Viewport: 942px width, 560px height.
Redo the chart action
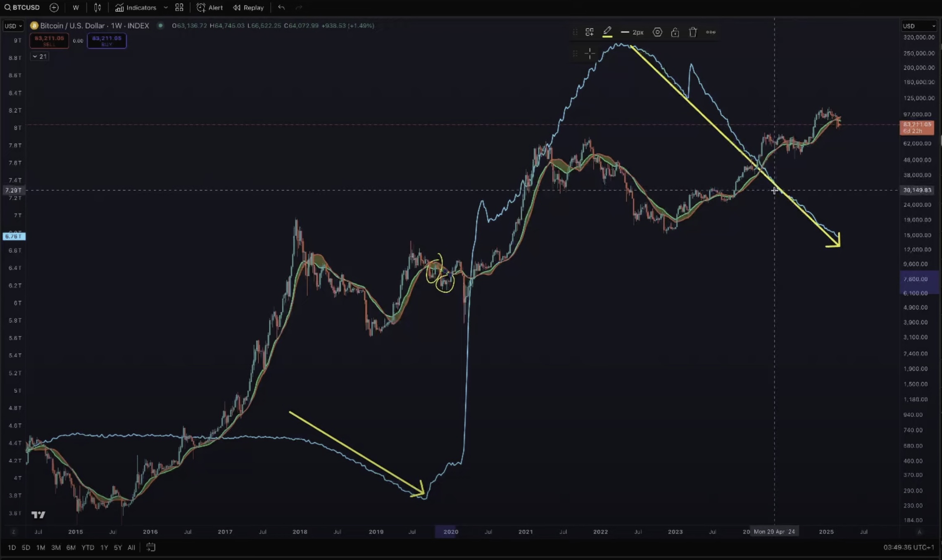coord(299,7)
